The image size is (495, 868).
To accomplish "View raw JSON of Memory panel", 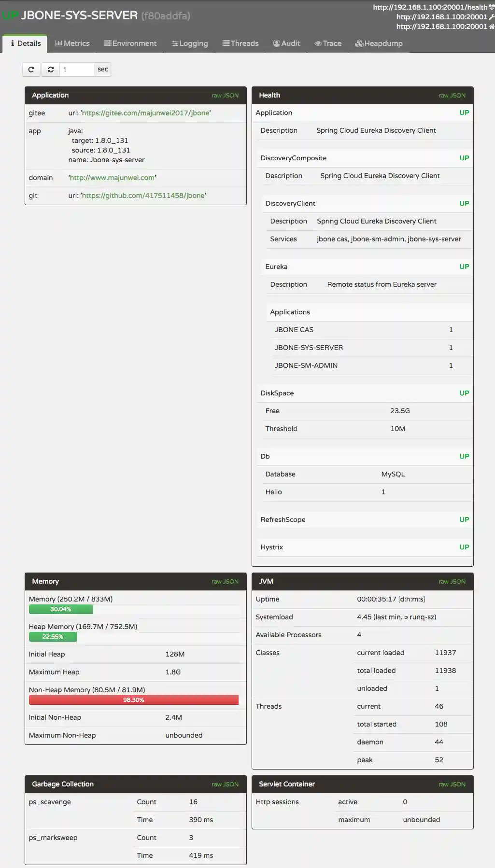I will tap(225, 582).
